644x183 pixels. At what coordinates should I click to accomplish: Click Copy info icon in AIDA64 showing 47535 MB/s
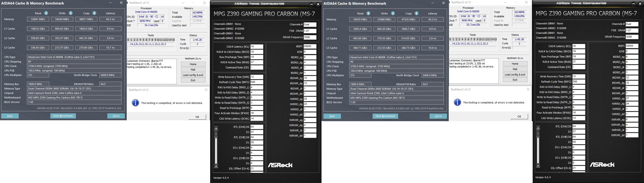[417, 13]
